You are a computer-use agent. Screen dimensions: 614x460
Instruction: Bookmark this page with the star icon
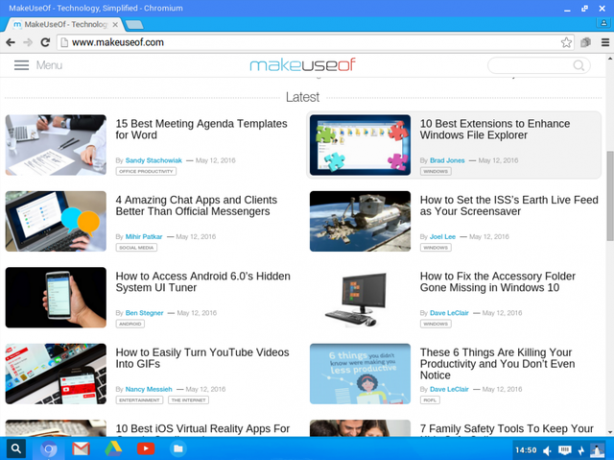pos(566,42)
